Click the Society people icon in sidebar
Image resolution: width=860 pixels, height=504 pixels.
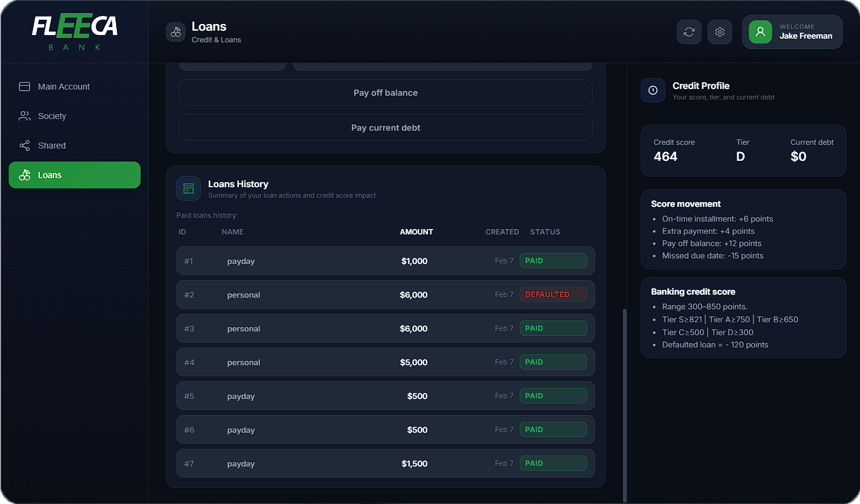point(25,116)
